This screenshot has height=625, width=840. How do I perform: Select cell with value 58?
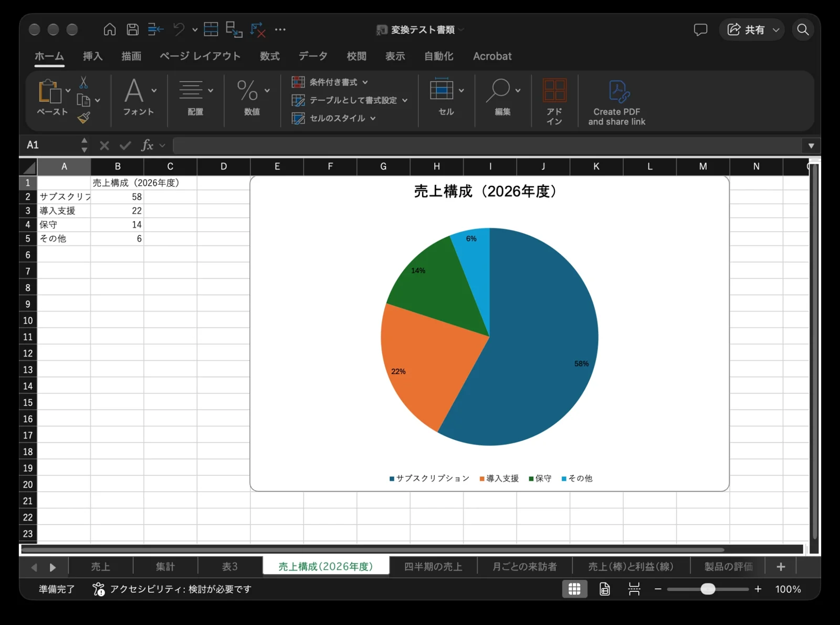click(118, 197)
